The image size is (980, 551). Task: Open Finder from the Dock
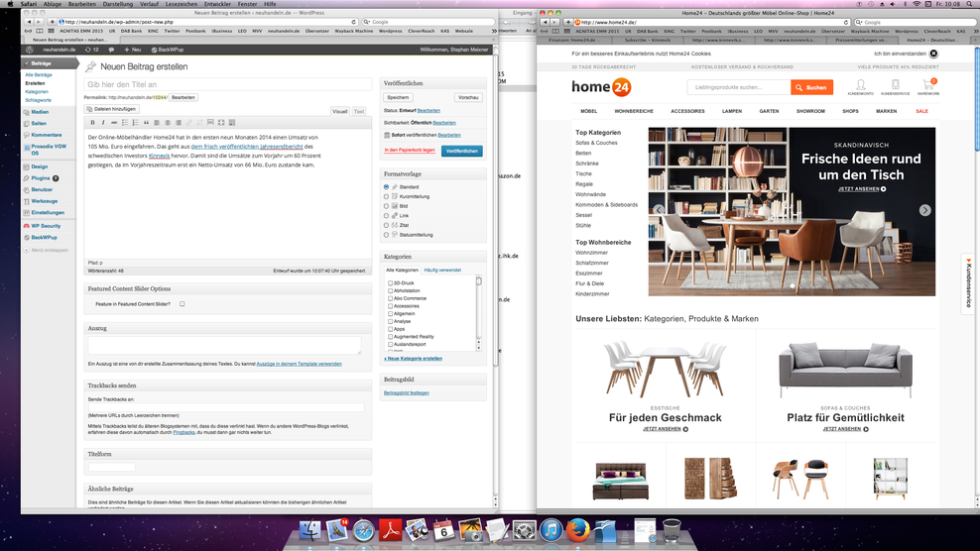[310, 530]
